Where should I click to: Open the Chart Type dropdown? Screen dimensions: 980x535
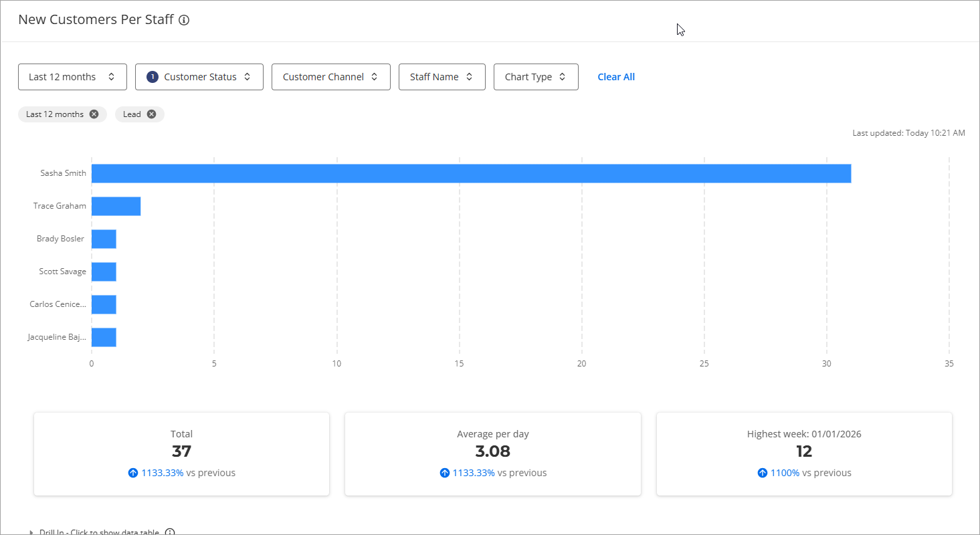pos(535,77)
